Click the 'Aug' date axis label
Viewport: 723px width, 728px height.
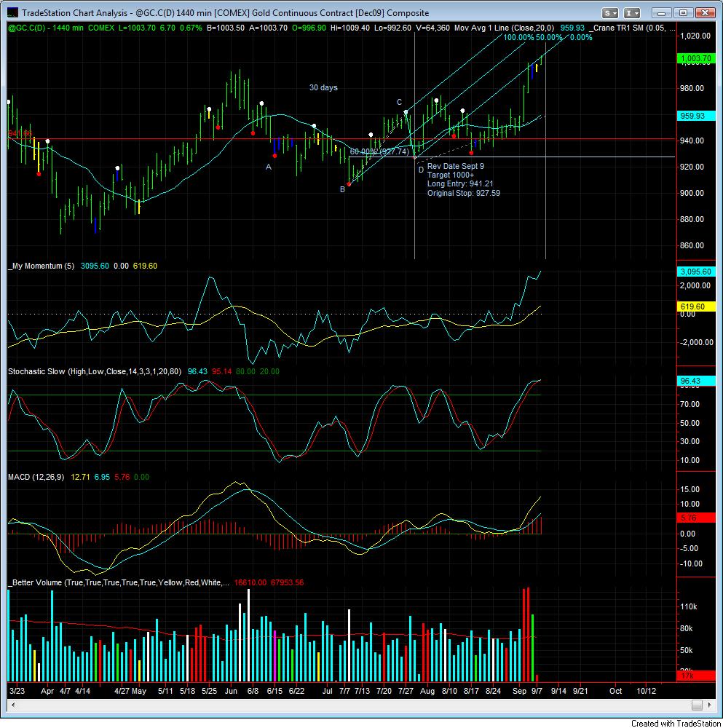[427, 691]
